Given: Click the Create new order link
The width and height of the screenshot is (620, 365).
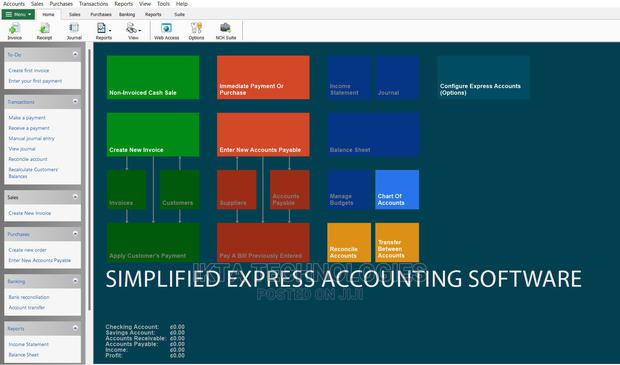Looking at the screenshot, I should (27, 250).
